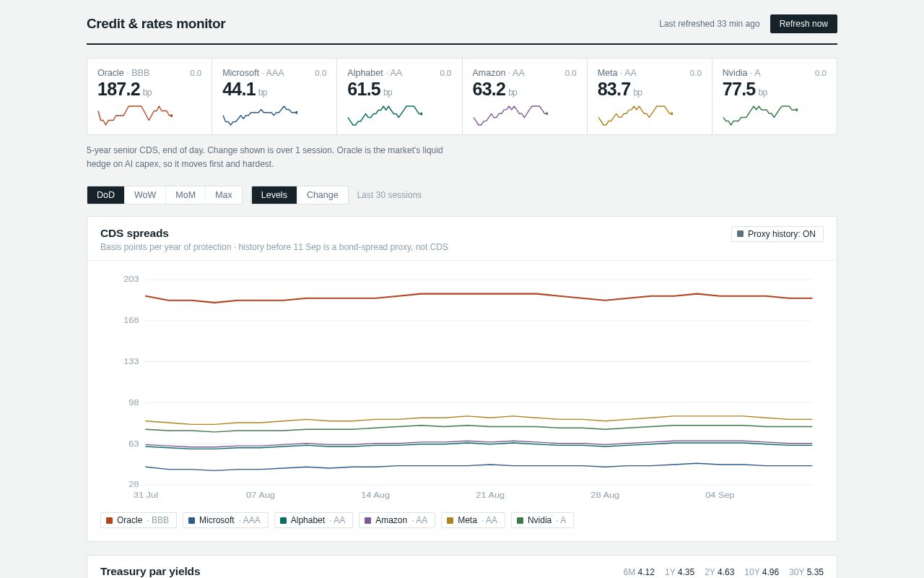Screen dimensions: 924x578
Task: Switch to the WoW range tab
Action: tap(145, 195)
